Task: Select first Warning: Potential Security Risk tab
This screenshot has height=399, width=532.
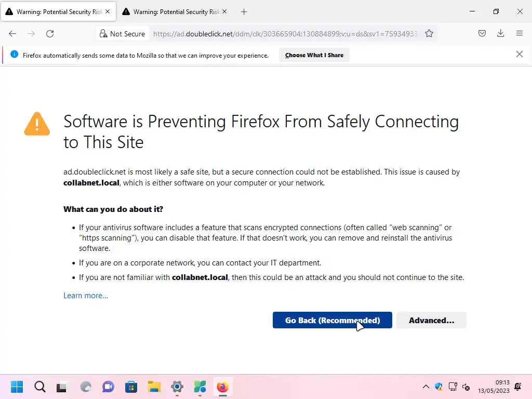Action: click(x=55, y=11)
